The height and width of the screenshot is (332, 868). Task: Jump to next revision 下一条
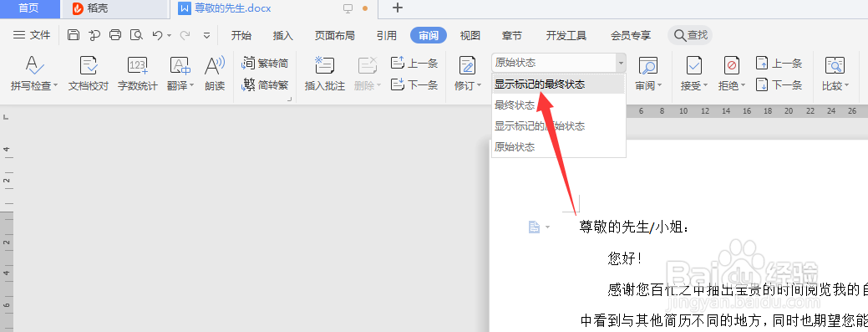click(x=779, y=84)
